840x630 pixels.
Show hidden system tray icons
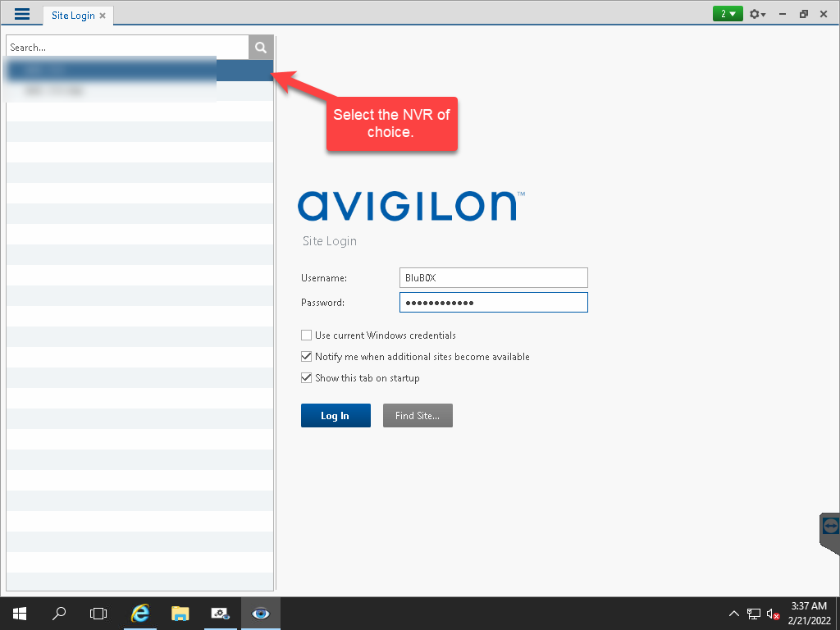(733, 614)
